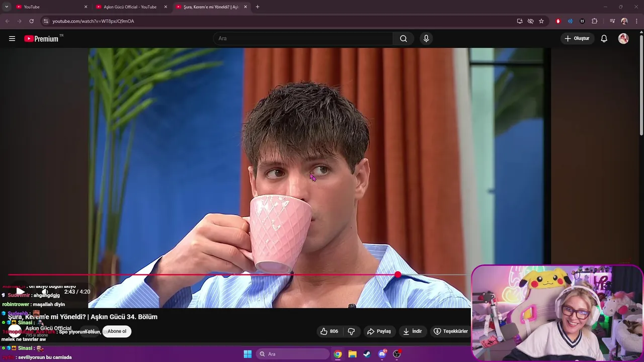Open the Extensions puzzle menu

tap(595, 21)
